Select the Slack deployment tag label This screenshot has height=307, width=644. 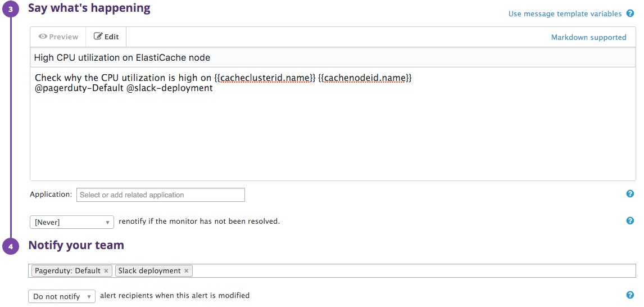click(149, 271)
